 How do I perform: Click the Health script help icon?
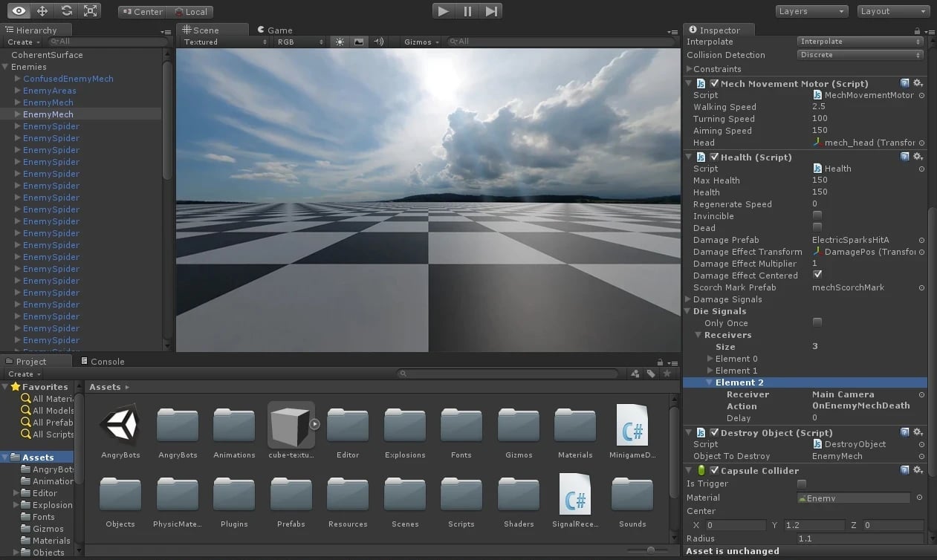coord(904,157)
